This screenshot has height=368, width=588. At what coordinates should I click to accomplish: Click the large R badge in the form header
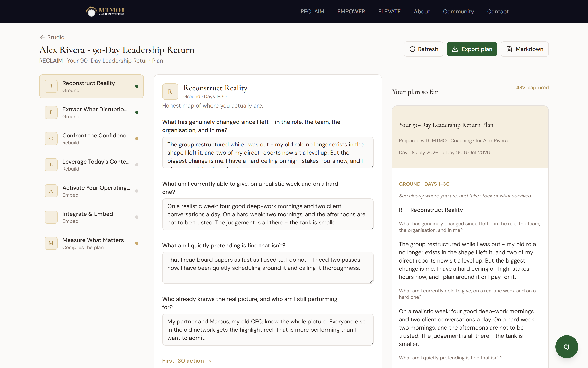click(170, 92)
